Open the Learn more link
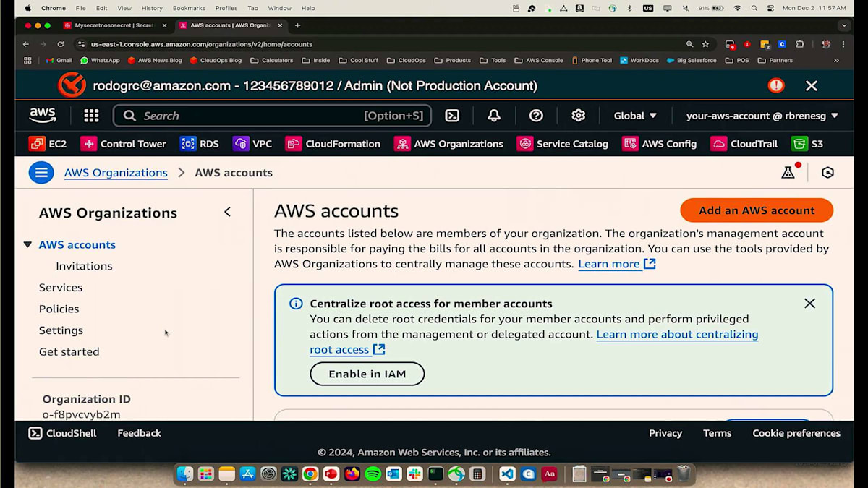This screenshot has height=488, width=868. click(x=617, y=264)
